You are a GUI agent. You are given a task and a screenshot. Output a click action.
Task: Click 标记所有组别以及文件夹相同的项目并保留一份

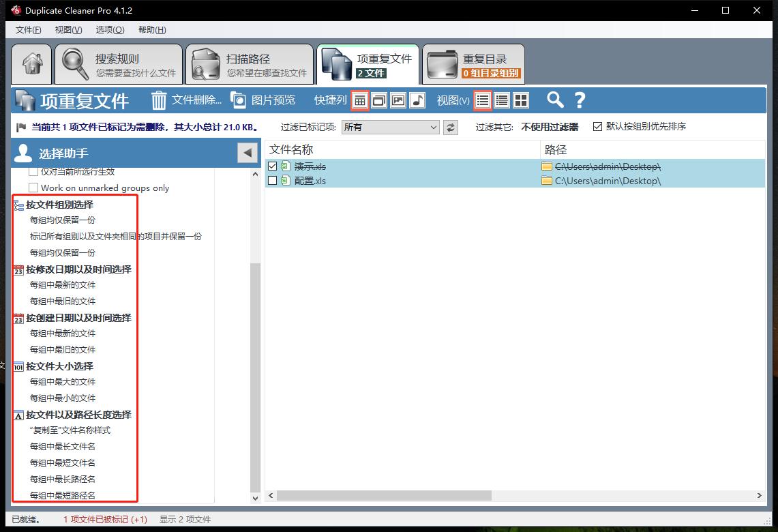(116, 236)
